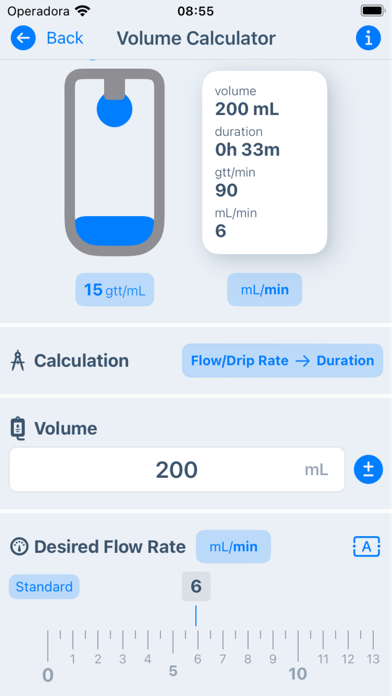The width and height of the screenshot is (392, 696).
Task: Select the 200 mL volume input field
Action: tap(177, 470)
